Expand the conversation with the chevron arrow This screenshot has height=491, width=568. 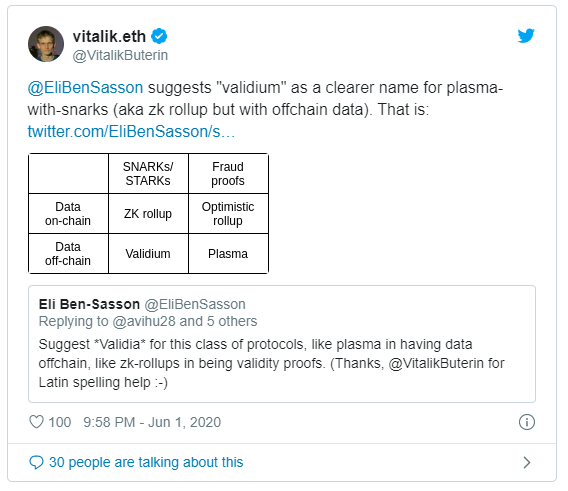(527, 462)
